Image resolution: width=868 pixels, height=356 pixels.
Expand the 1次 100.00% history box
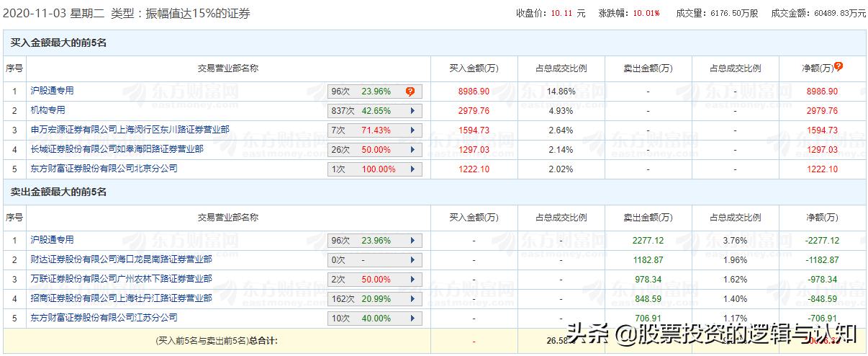(x=375, y=169)
